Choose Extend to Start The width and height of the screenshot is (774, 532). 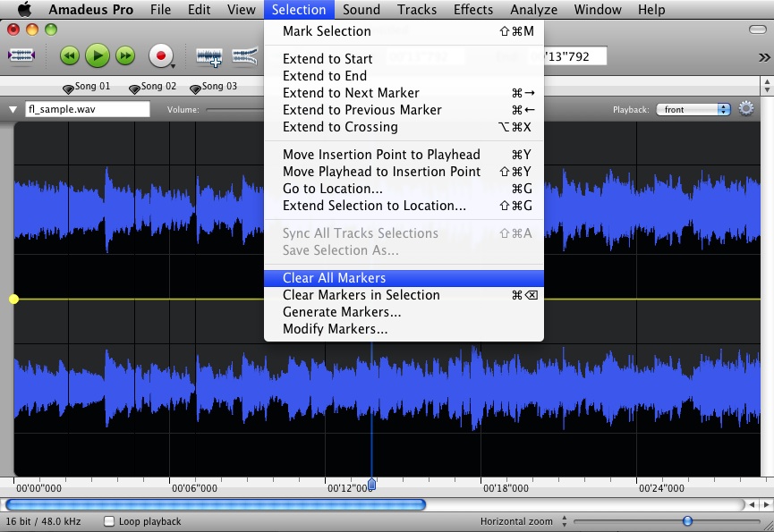pos(404,59)
